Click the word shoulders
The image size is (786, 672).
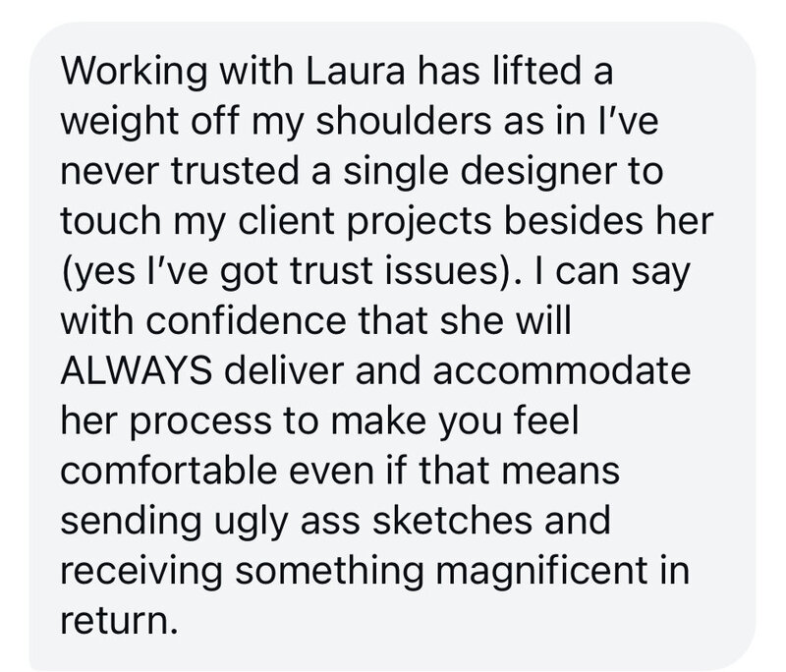pos(403,121)
